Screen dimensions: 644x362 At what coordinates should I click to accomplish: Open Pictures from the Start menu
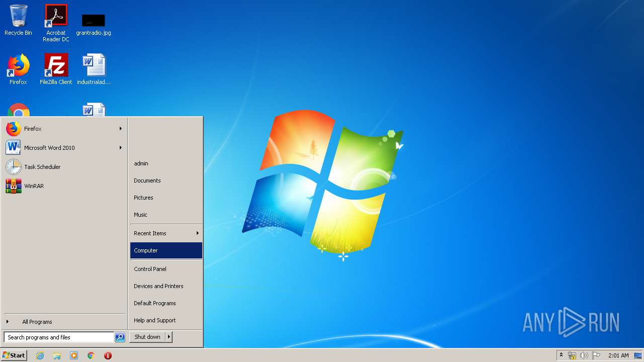tap(166, 198)
